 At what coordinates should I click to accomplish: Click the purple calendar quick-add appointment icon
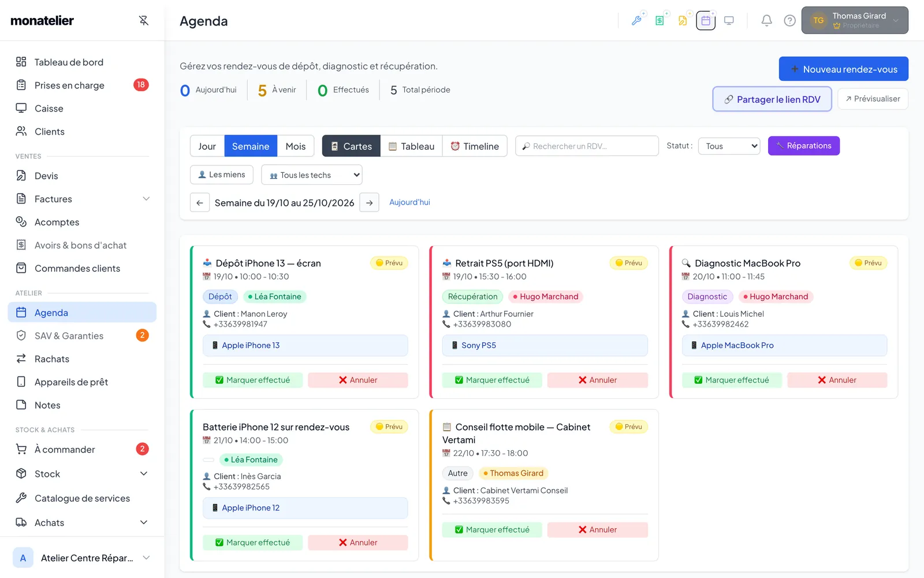pos(706,21)
